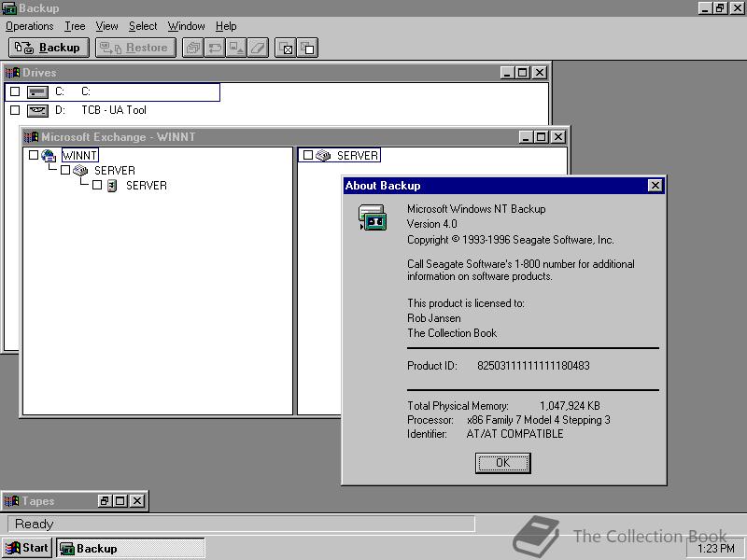This screenshot has width=747, height=560.
Task: Click the taskbar clock showing 1:23 PM
Action: [715, 549]
